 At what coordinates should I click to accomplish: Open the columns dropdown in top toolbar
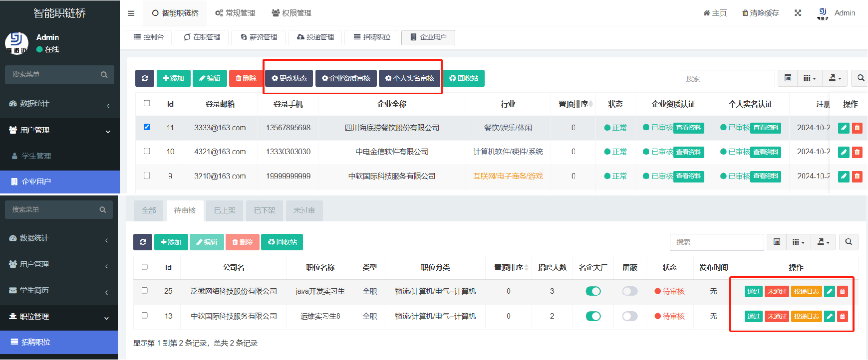click(810, 78)
